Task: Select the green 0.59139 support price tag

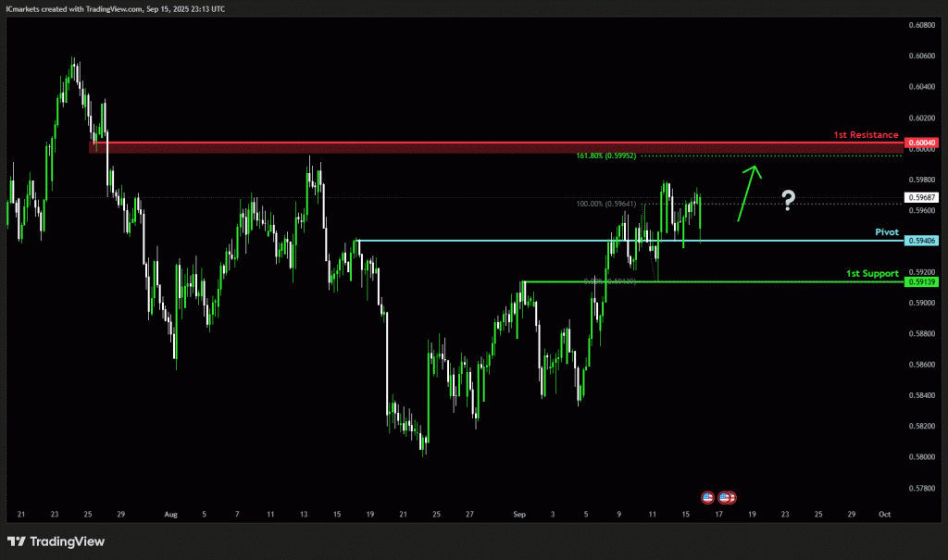Action: [x=921, y=281]
